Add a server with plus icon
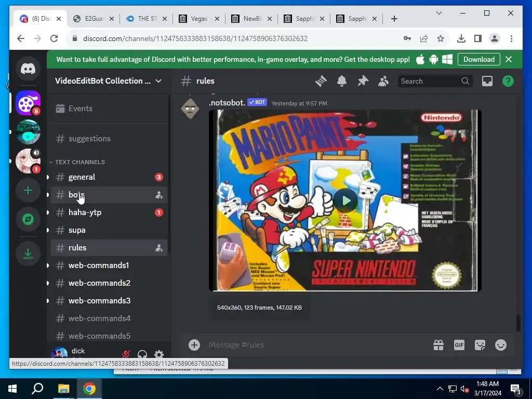The height and width of the screenshot is (399, 532). (x=28, y=190)
